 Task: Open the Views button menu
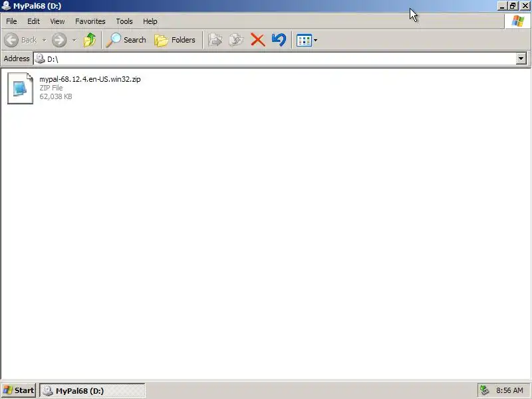307,40
